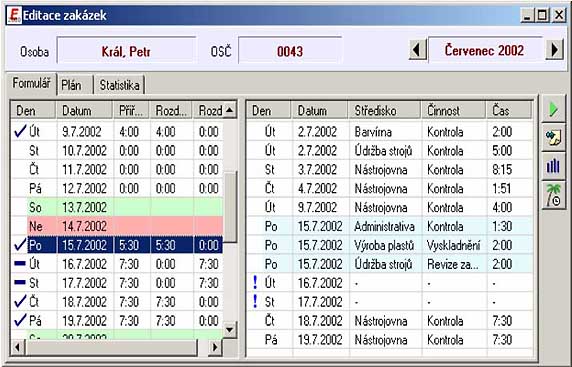Click exclamation mark beside Út 16.7.2002

click(255, 282)
